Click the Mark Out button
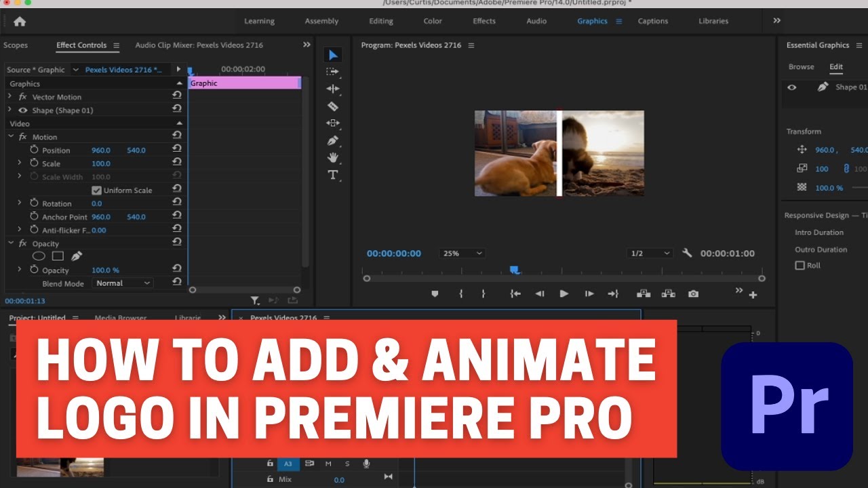This screenshot has width=868, height=488. pos(484,293)
